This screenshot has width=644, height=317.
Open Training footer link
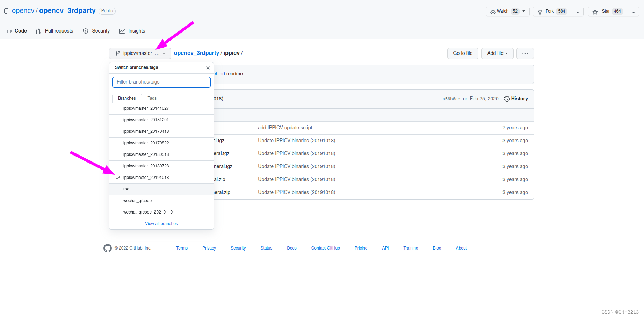coord(411,248)
